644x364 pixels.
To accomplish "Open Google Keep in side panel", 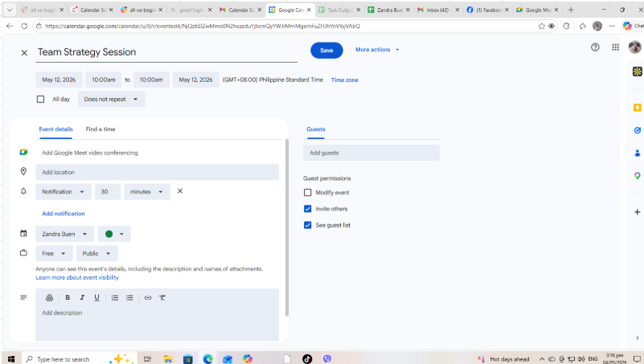I will pos(637,108).
